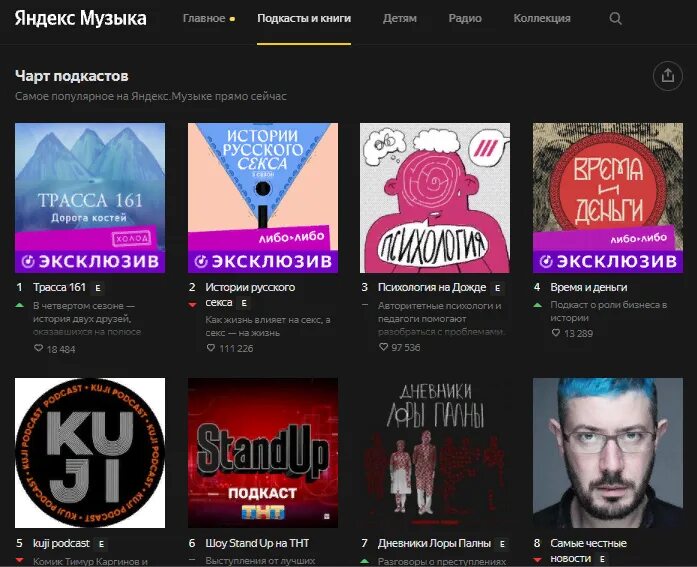
Task: Click like count 13 289
Action: coord(578,333)
